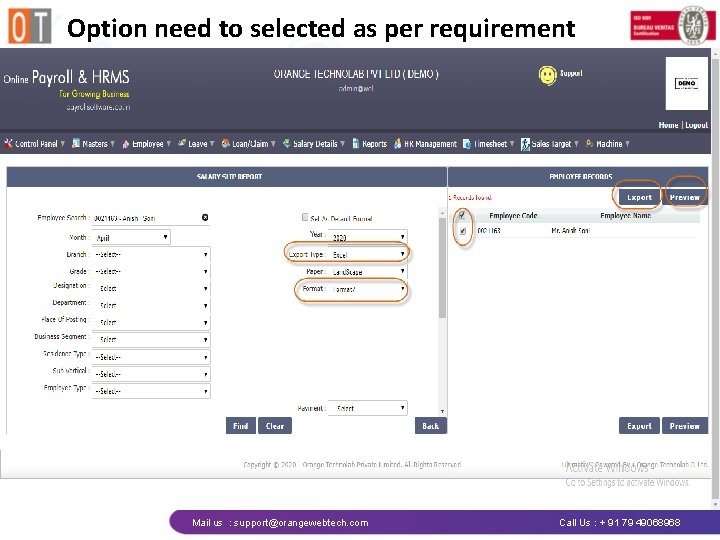Open the Format dropdown
This screenshot has height=540, width=720.
point(367,289)
